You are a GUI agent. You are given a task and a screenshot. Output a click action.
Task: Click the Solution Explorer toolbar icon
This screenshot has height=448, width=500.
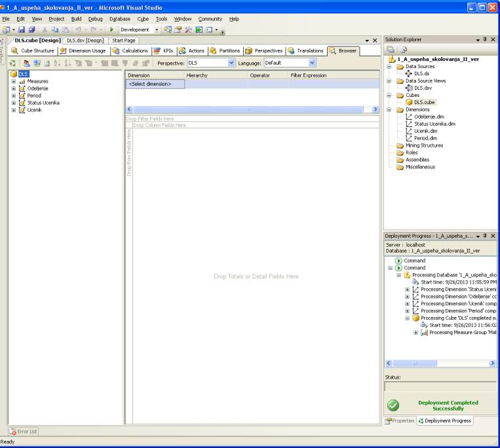point(168,29)
